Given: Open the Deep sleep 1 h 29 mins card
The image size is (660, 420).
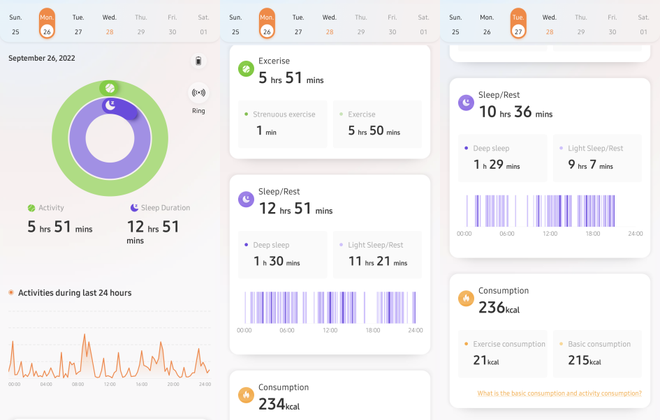Looking at the screenshot, I should 502,158.
